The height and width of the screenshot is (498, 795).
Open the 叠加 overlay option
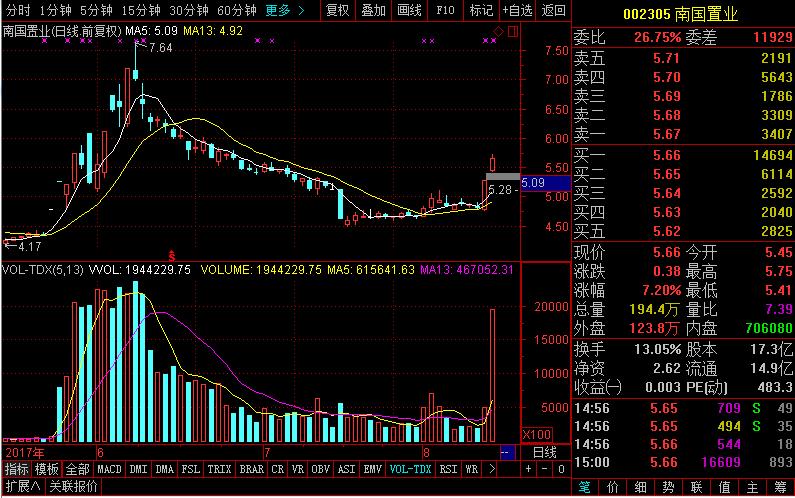[374, 10]
